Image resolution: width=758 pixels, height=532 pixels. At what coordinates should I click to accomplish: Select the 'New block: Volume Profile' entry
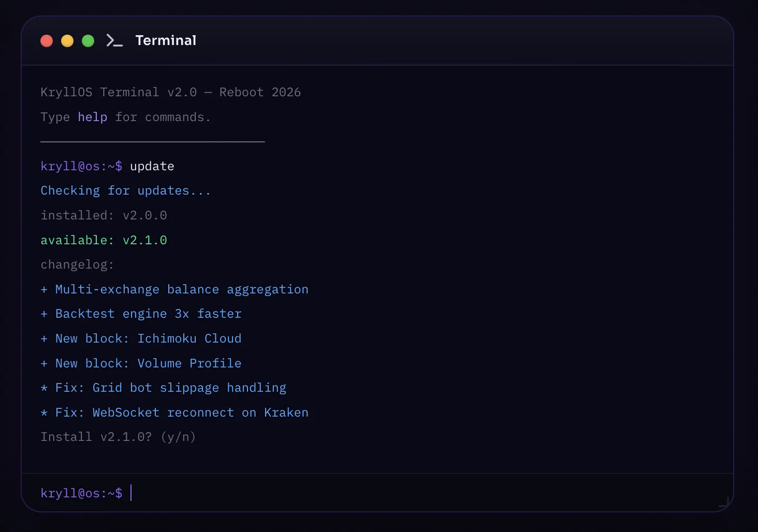pyautogui.click(x=141, y=363)
